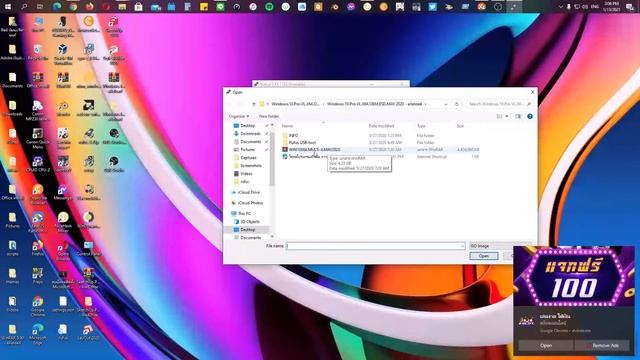Refresh the folder view in Open dialog
This screenshot has width=640, height=360.
[457, 104]
